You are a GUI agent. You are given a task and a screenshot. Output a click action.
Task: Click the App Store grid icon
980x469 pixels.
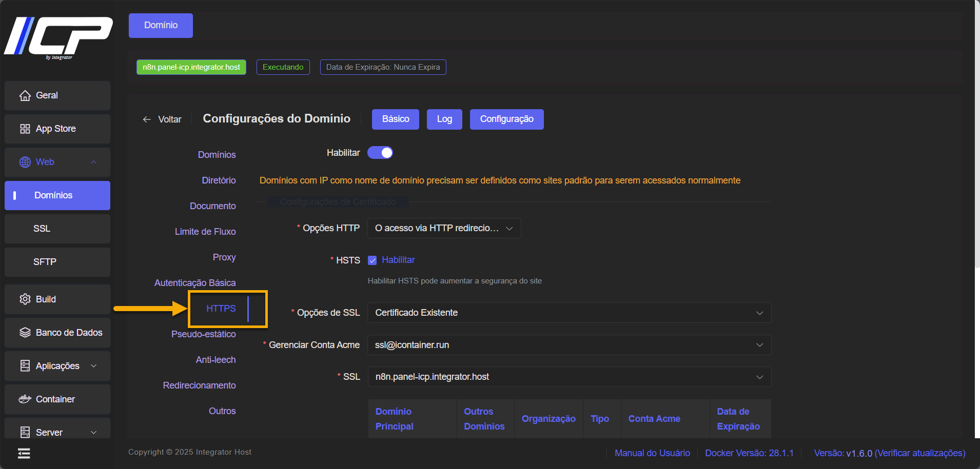[25, 129]
